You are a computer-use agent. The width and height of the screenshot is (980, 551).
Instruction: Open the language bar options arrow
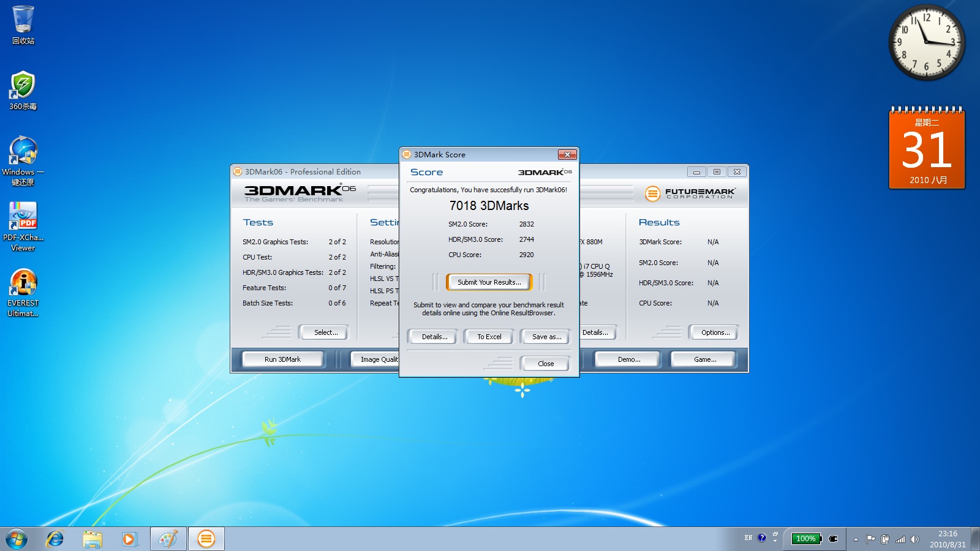[x=775, y=541]
